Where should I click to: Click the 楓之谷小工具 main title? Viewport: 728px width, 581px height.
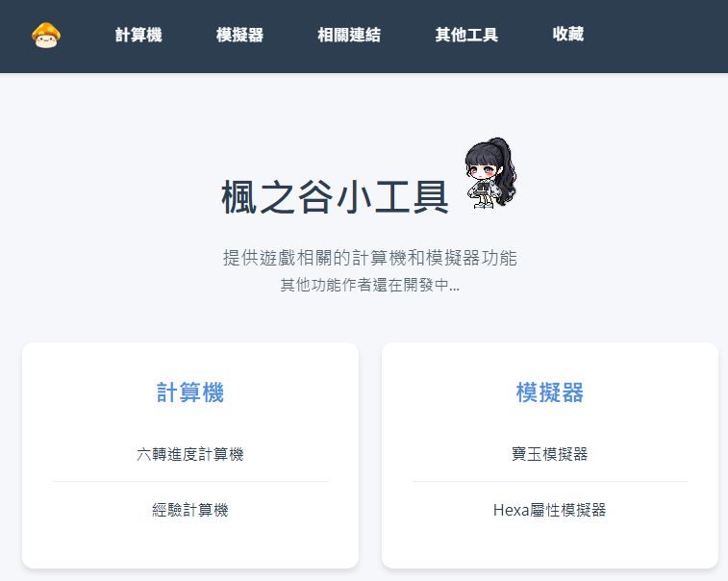click(x=335, y=197)
